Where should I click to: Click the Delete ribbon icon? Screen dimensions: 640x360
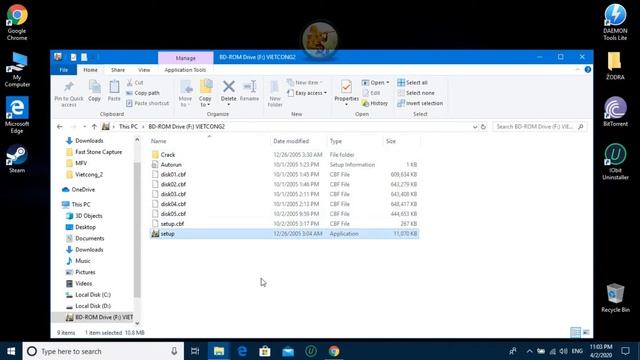coord(229,91)
